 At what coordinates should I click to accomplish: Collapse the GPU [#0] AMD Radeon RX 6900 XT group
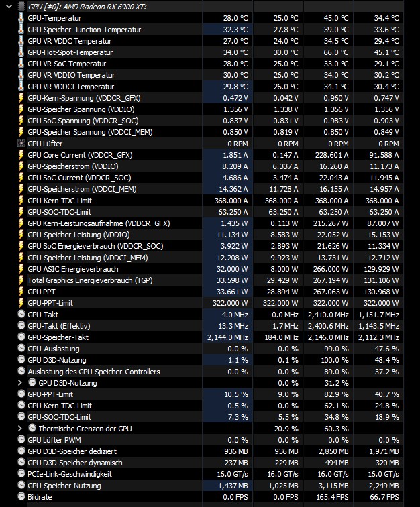[9, 7]
